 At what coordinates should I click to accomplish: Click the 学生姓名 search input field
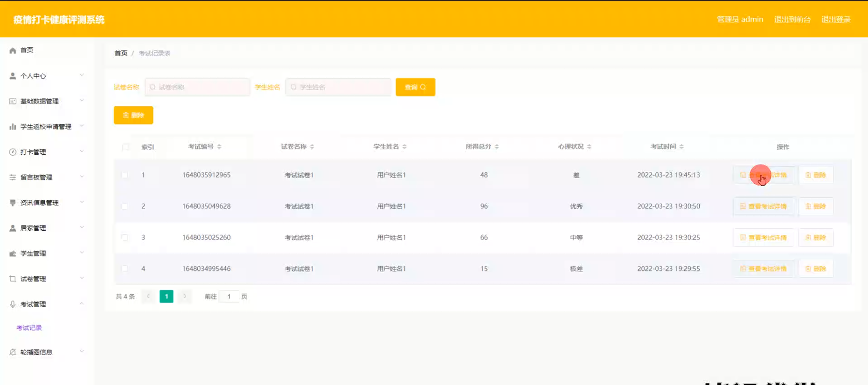pos(338,87)
